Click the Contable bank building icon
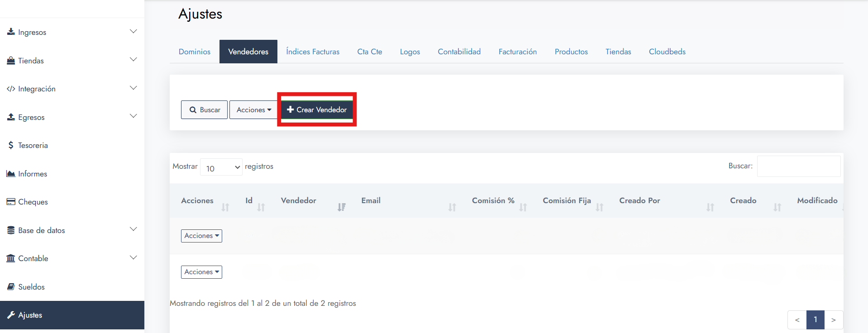 (x=11, y=258)
